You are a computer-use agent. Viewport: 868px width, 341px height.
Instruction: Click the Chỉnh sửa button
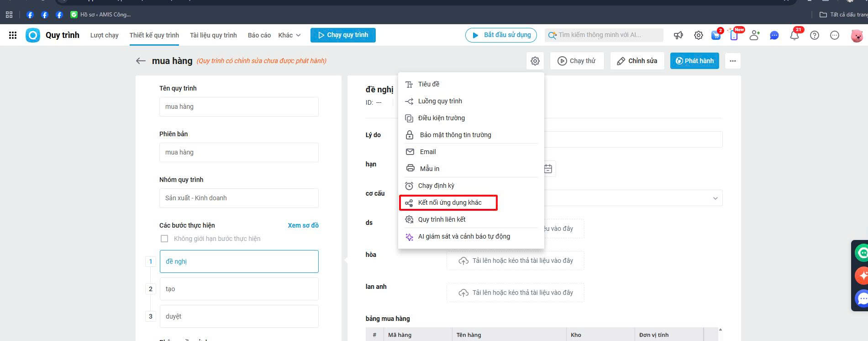637,61
